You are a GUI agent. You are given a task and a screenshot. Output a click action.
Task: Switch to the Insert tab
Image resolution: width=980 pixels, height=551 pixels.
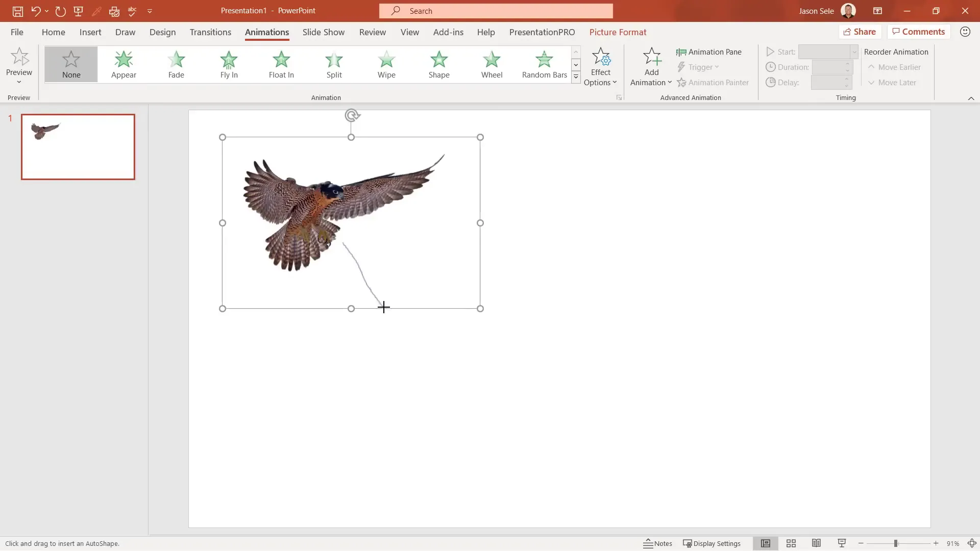90,32
